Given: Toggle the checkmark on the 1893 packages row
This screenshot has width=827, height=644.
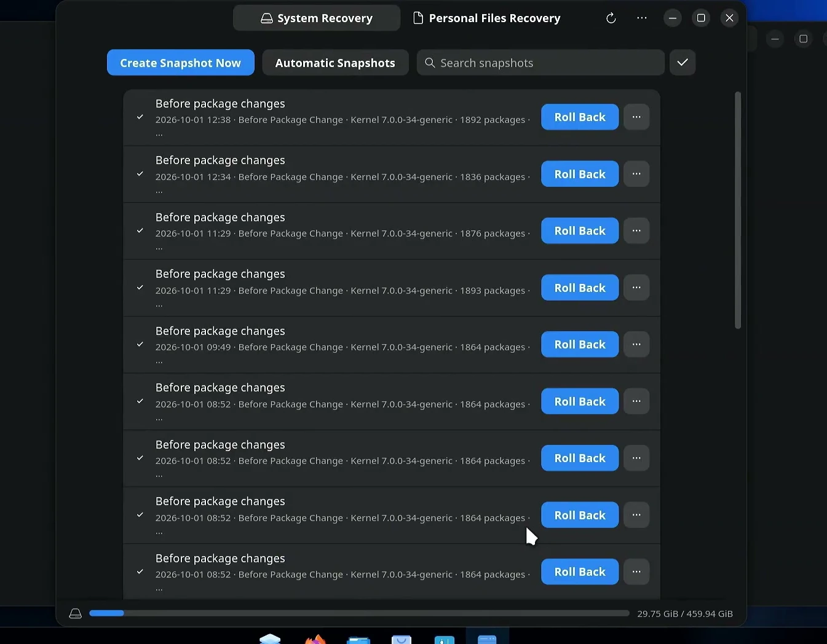Looking at the screenshot, I should 140,288.
